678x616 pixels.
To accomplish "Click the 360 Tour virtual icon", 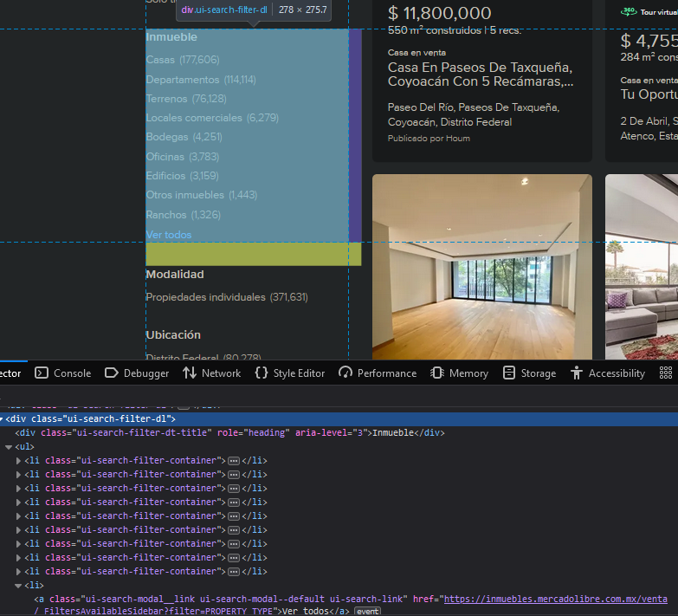I will (x=629, y=11).
